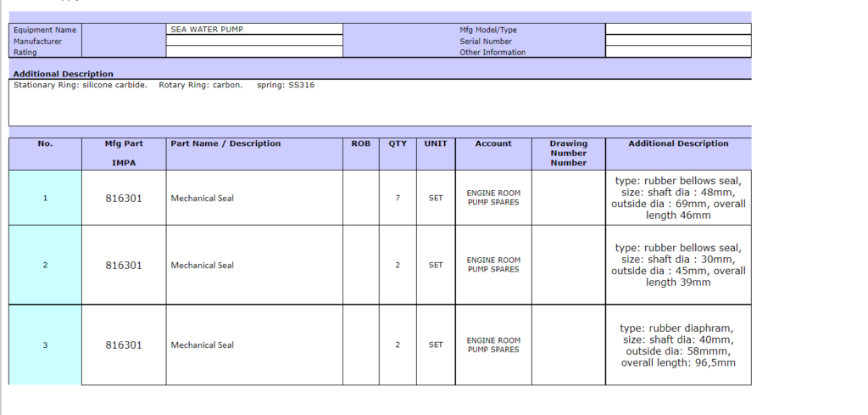Select the SET unit cell in row 3
868x415 pixels.
pyautogui.click(x=436, y=345)
